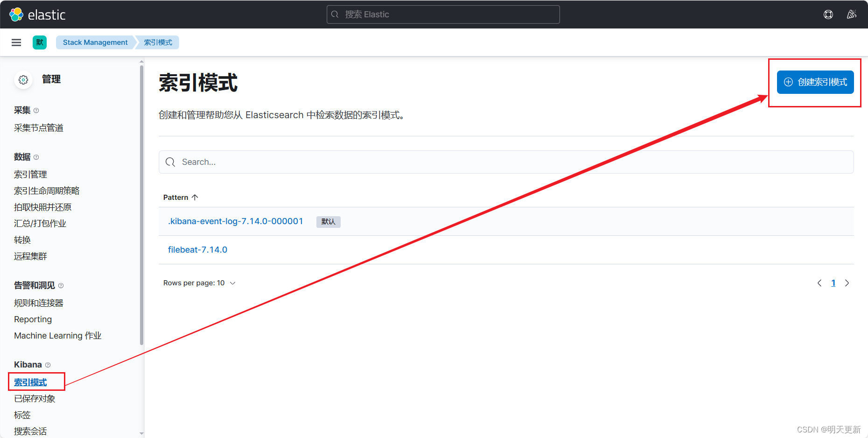868x438 pixels.
Task: Click the magnifier icon in the Search field
Action: 170,162
